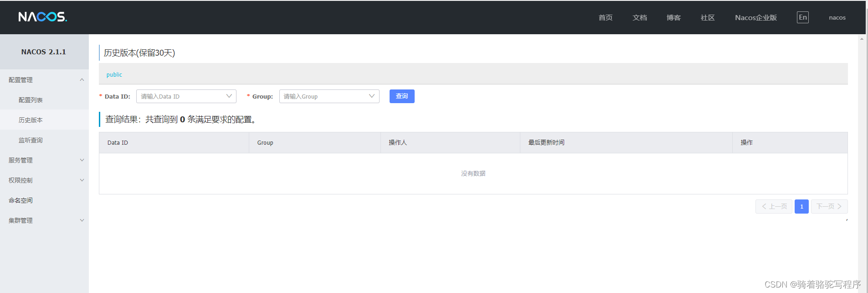Open 文档 in top navigation
The width and height of the screenshot is (868, 293).
[x=639, y=17]
